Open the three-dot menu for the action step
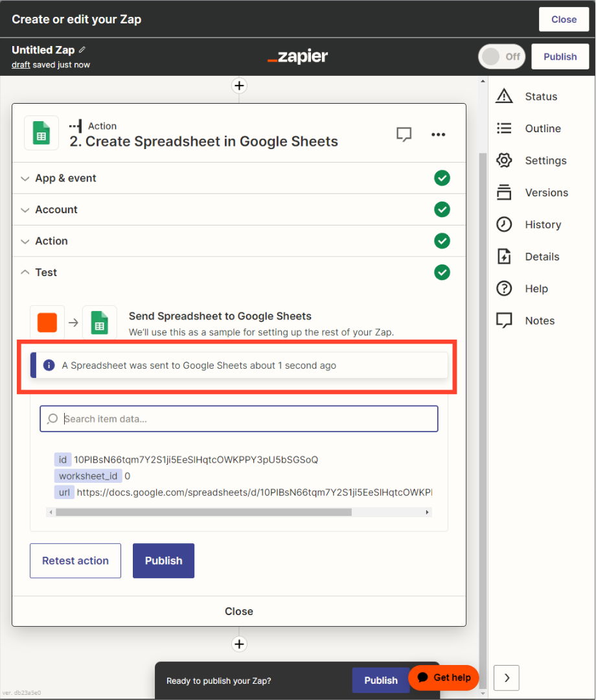This screenshot has width=596, height=700. click(439, 134)
